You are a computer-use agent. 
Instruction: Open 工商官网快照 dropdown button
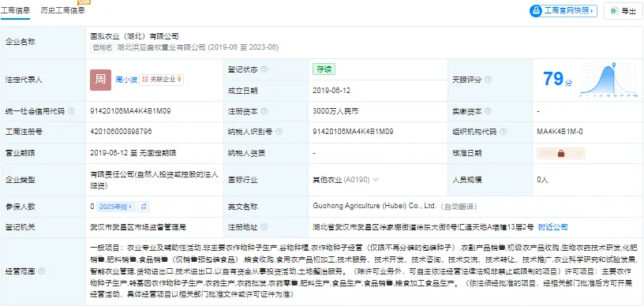[563, 11]
